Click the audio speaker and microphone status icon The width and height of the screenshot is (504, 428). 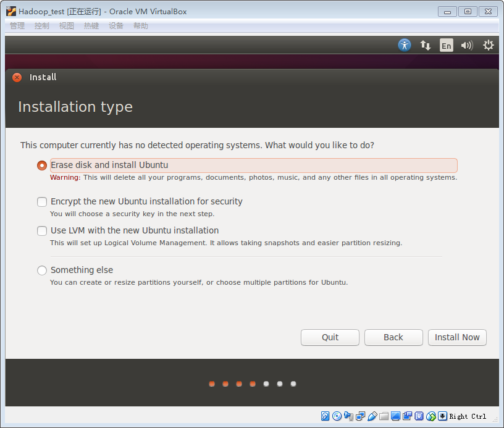point(349,416)
